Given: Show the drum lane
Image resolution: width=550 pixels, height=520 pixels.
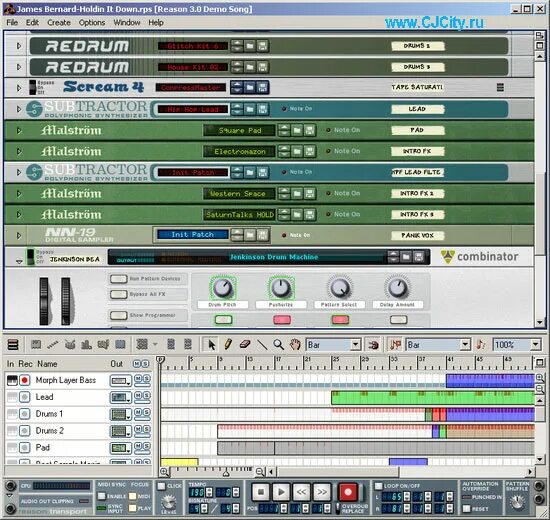Looking at the screenshot, I should pyautogui.click(x=70, y=345).
